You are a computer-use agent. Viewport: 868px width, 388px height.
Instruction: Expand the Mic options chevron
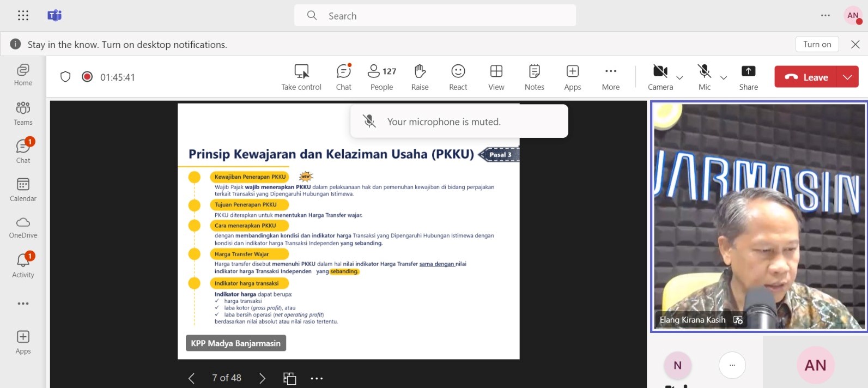724,78
